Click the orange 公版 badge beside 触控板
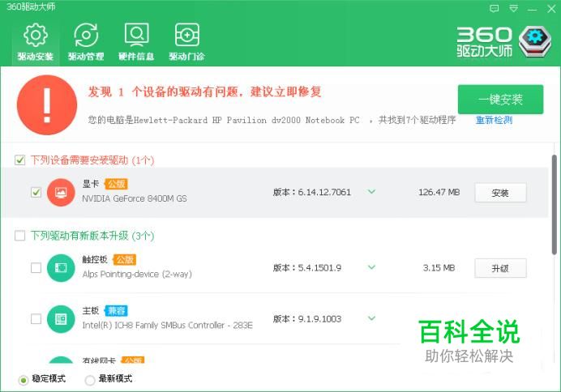Image resolution: width=561 pixels, height=392 pixels. [x=125, y=259]
